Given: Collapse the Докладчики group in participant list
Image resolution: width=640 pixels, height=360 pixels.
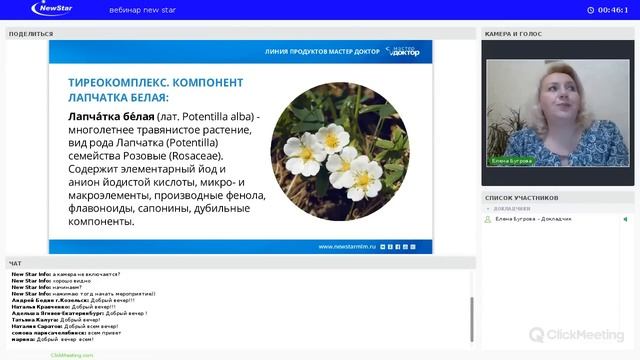Looking at the screenshot, I should click(x=488, y=209).
